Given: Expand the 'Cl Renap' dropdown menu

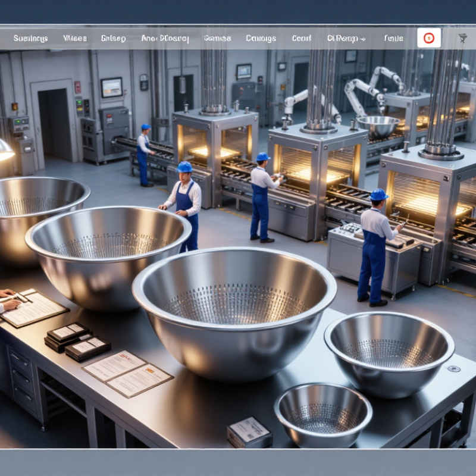Looking at the screenshot, I should click(x=346, y=39).
